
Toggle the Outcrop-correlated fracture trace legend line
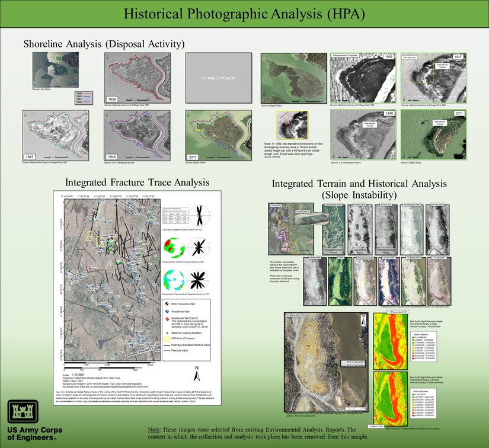tap(167, 345)
